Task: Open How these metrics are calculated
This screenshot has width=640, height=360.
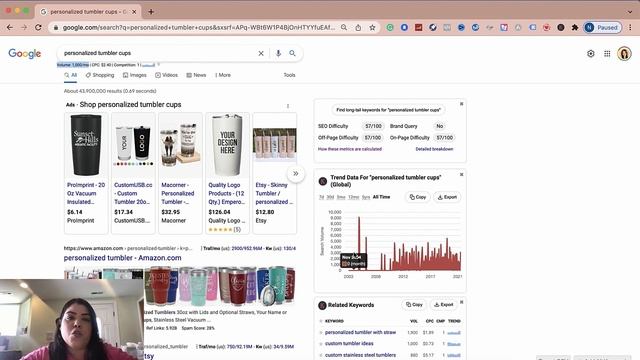Action: pyautogui.click(x=350, y=149)
